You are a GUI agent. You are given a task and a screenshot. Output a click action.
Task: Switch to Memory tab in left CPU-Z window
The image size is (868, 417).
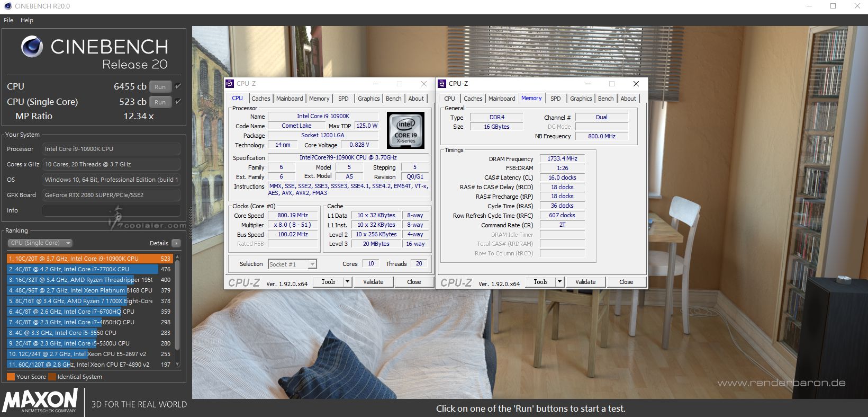pos(319,99)
